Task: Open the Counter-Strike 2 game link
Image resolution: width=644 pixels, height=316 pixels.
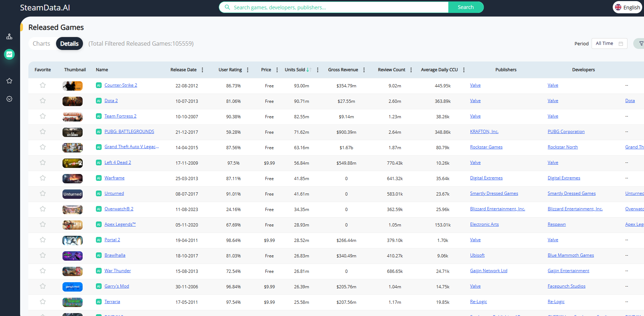Action: (x=121, y=85)
